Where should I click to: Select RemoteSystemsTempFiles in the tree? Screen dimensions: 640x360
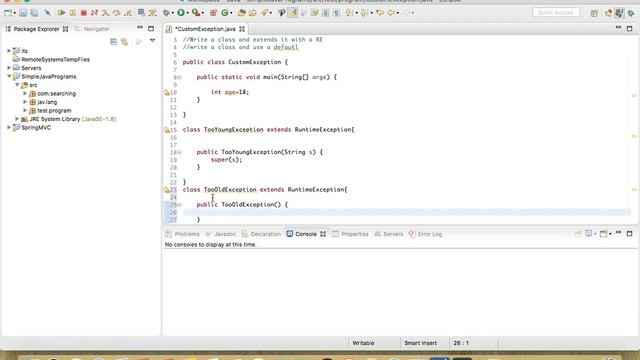(55, 59)
